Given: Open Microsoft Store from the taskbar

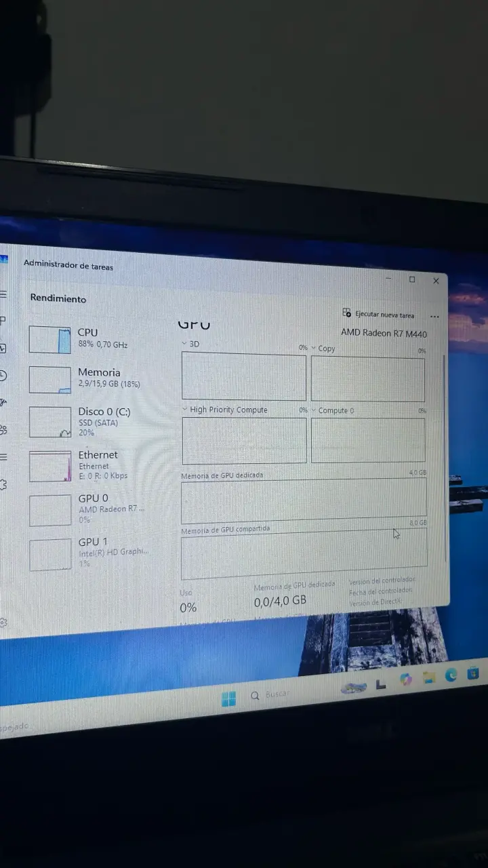Looking at the screenshot, I should click(473, 673).
